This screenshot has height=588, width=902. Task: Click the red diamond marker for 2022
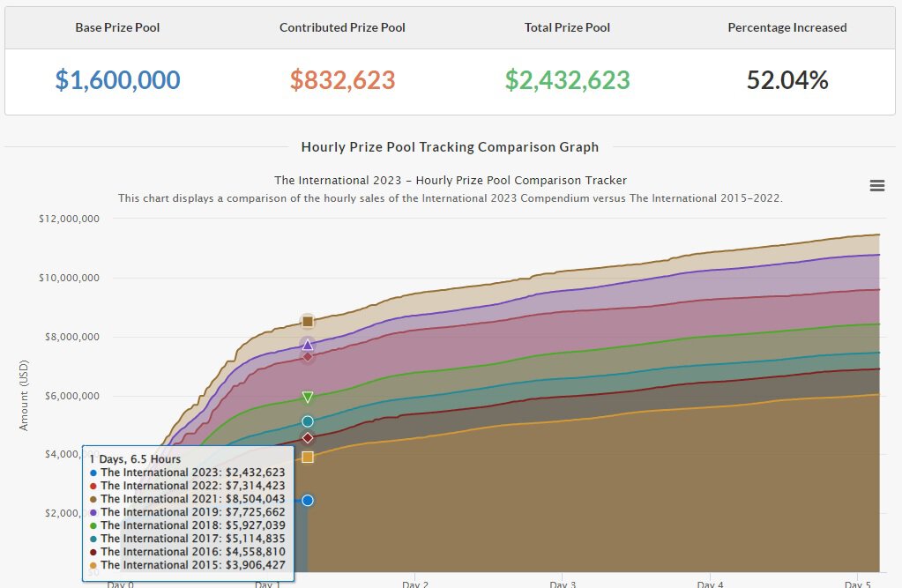[308, 356]
